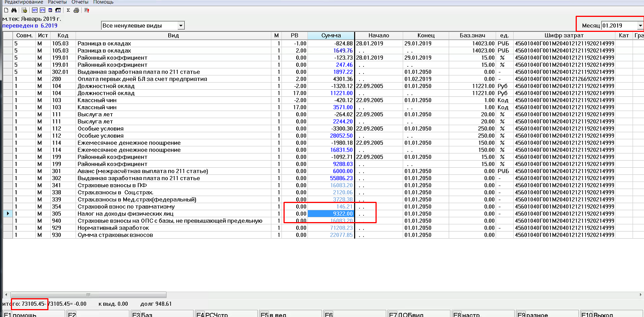Click the sum value 6000.00
Screen dimensions: 644x317
343,171
